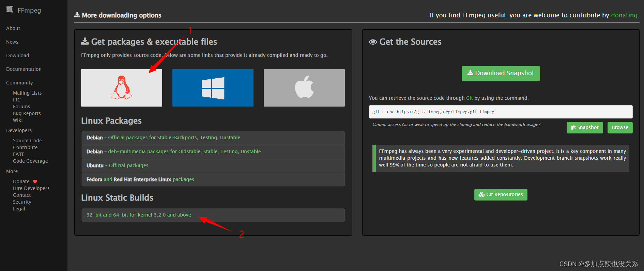Open Code Coverage link
644x271 pixels.
point(30,161)
